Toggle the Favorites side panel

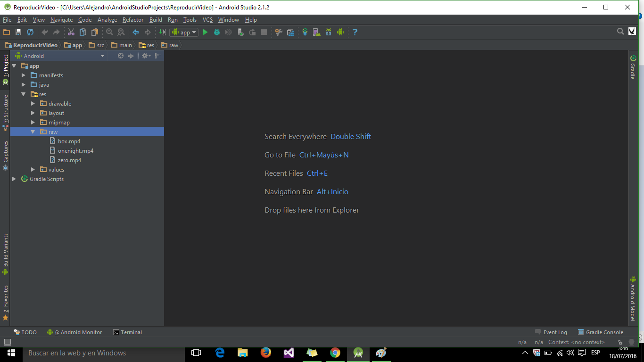tap(5, 303)
